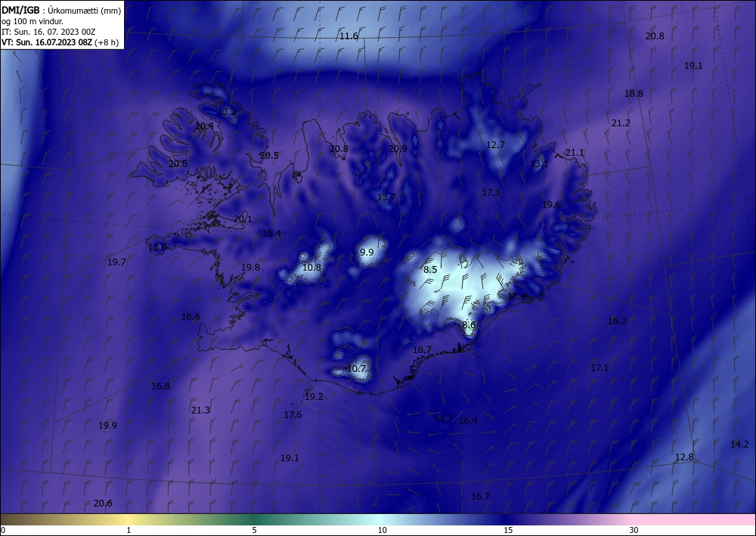Click the map value 16.8

(x=160, y=386)
